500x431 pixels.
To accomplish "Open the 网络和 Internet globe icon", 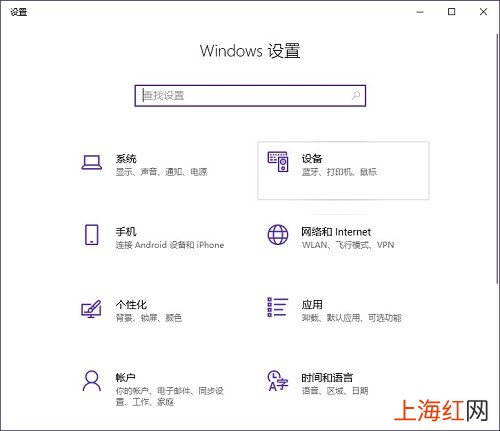I will (278, 235).
